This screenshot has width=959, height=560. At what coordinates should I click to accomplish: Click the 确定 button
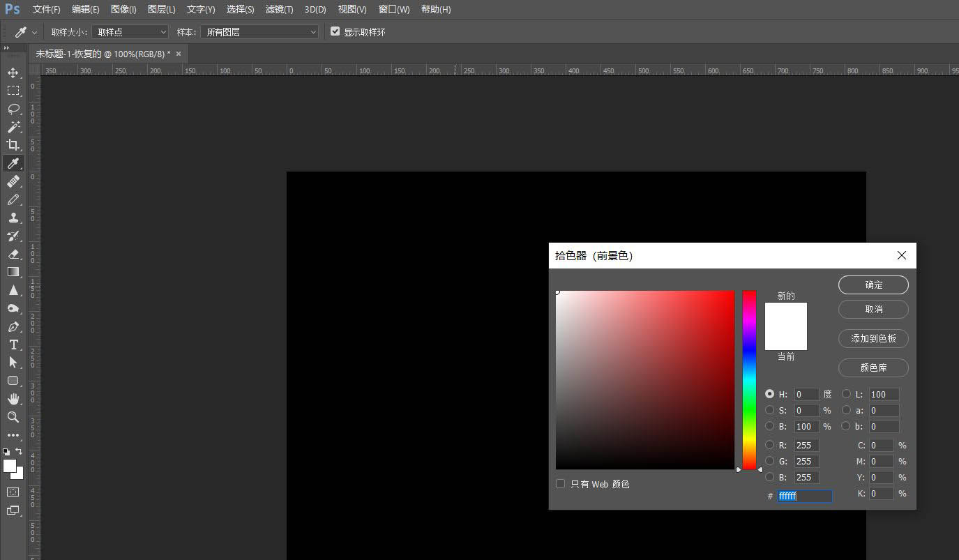click(873, 285)
